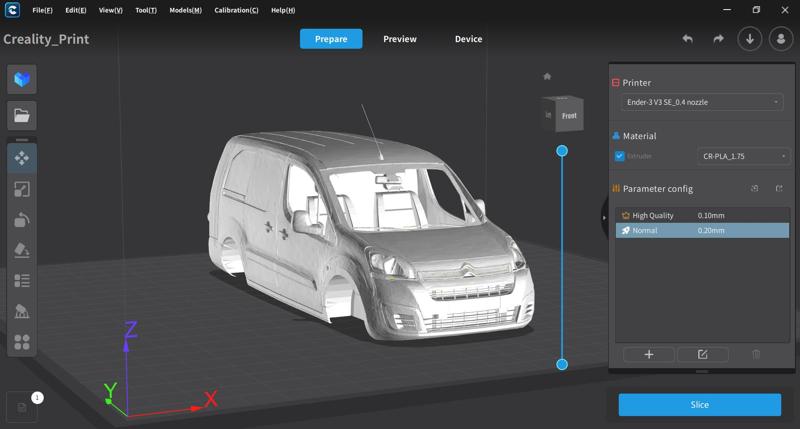
Task: Click the Parameter config reset icon
Action: coord(755,189)
